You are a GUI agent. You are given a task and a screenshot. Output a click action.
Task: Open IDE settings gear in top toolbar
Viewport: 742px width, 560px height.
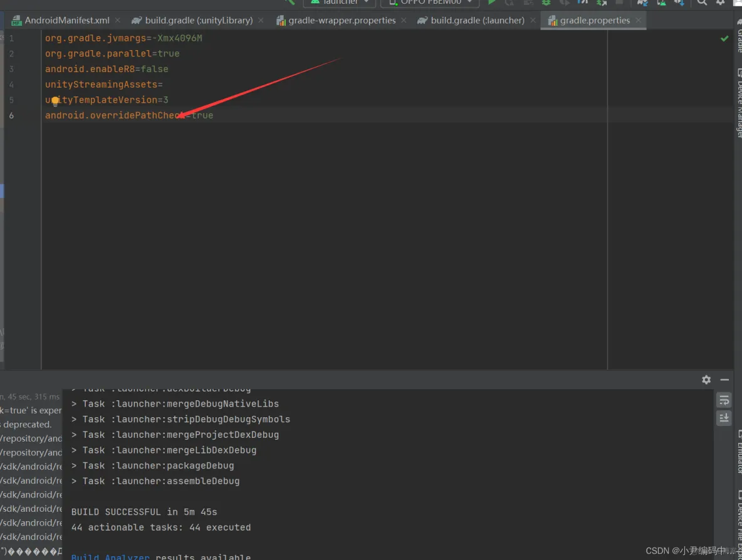pos(720,2)
